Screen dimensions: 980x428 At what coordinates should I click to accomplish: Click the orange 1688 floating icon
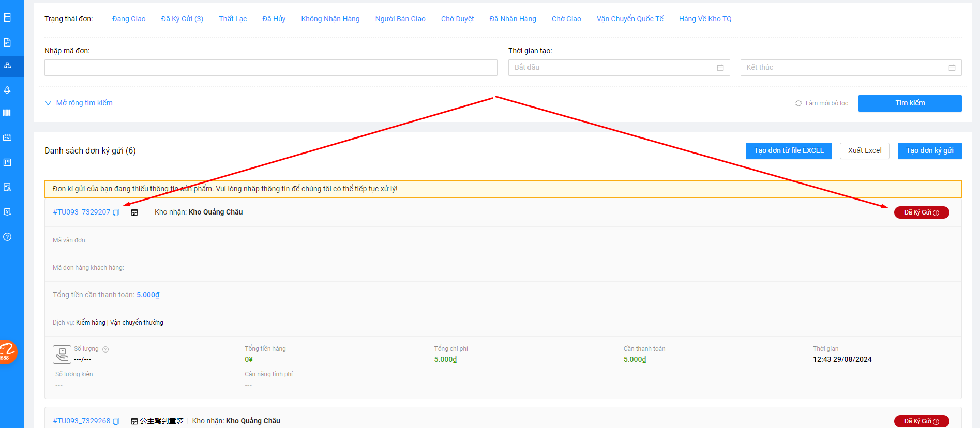point(7,353)
